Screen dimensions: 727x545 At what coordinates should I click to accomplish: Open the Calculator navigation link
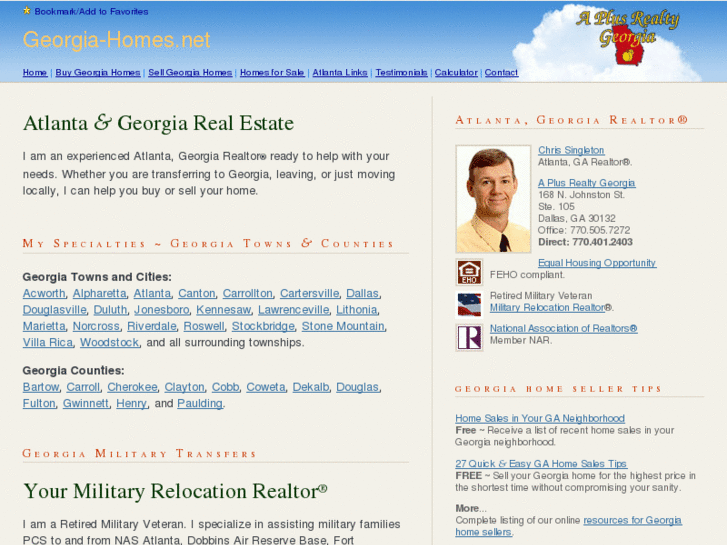456,72
